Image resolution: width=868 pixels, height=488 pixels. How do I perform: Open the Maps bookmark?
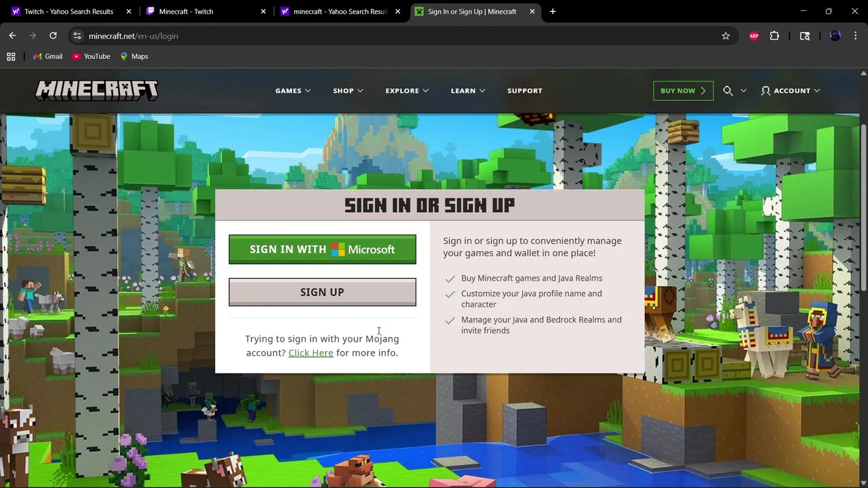[x=134, y=56]
